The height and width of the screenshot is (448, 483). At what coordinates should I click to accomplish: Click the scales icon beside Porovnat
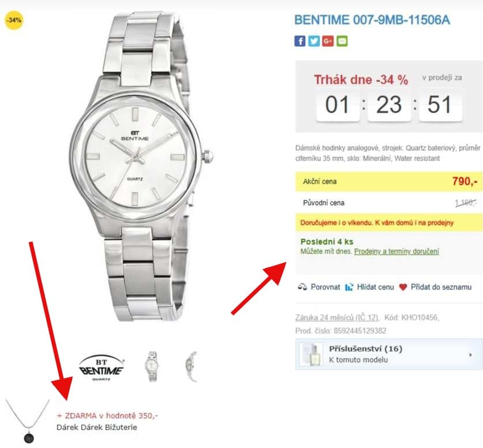point(302,287)
